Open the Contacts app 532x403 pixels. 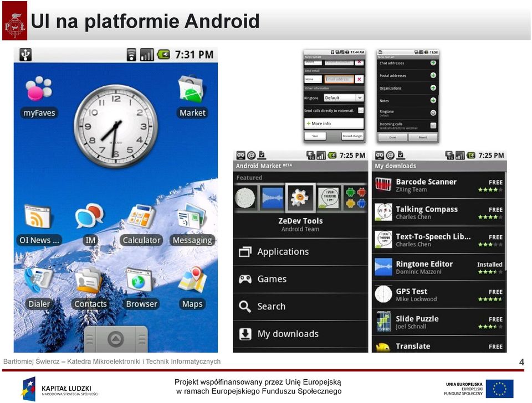point(90,288)
